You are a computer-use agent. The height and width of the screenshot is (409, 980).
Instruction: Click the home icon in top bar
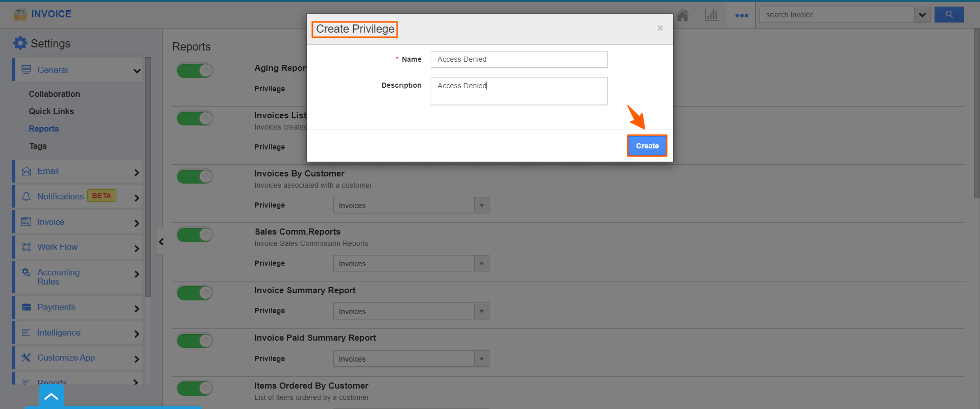[x=682, y=15]
